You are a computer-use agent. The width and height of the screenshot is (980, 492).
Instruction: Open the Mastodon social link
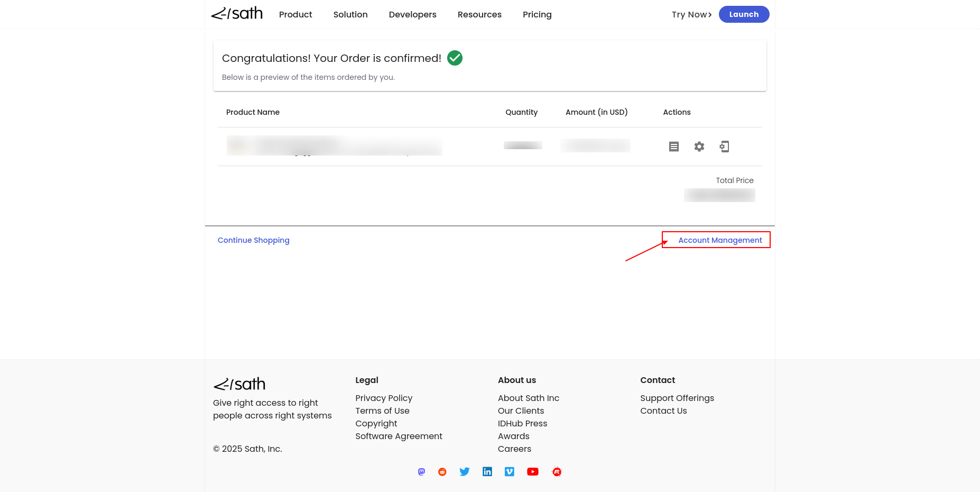click(x=421, y=472)
